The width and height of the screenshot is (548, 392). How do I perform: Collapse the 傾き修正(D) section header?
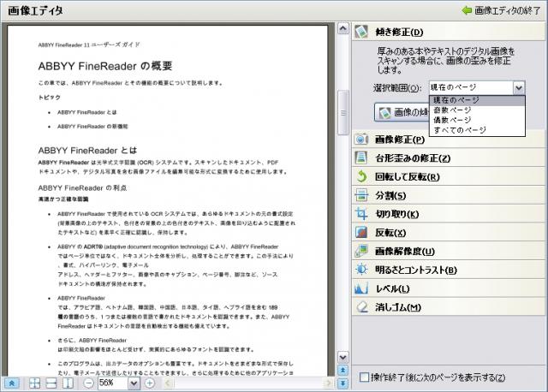point(449,32)
